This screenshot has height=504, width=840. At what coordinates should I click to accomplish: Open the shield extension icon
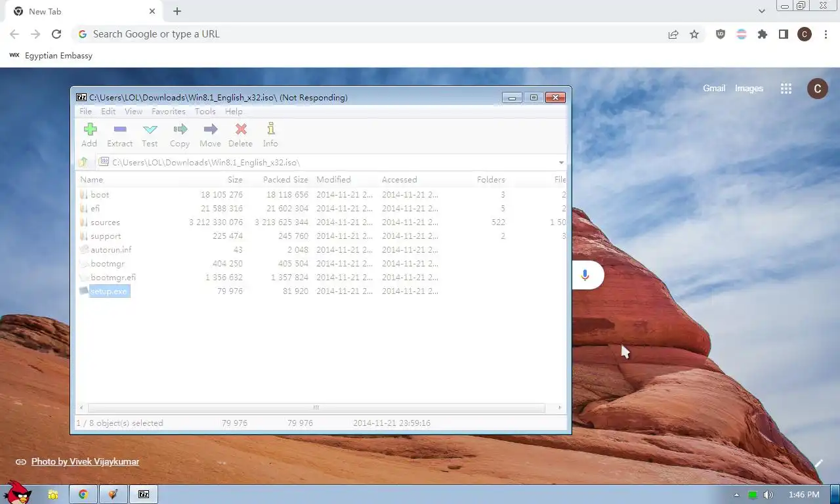(x=721, y=34)
